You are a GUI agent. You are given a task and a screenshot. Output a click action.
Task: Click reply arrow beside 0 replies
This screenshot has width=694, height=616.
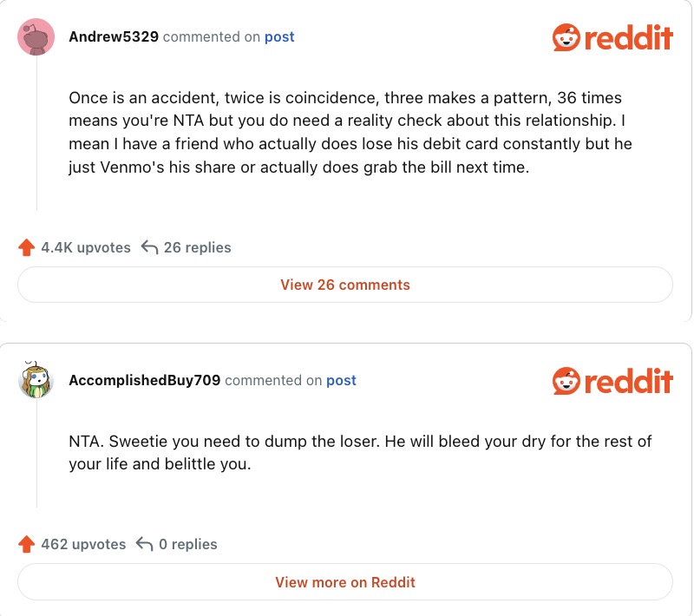145,545
